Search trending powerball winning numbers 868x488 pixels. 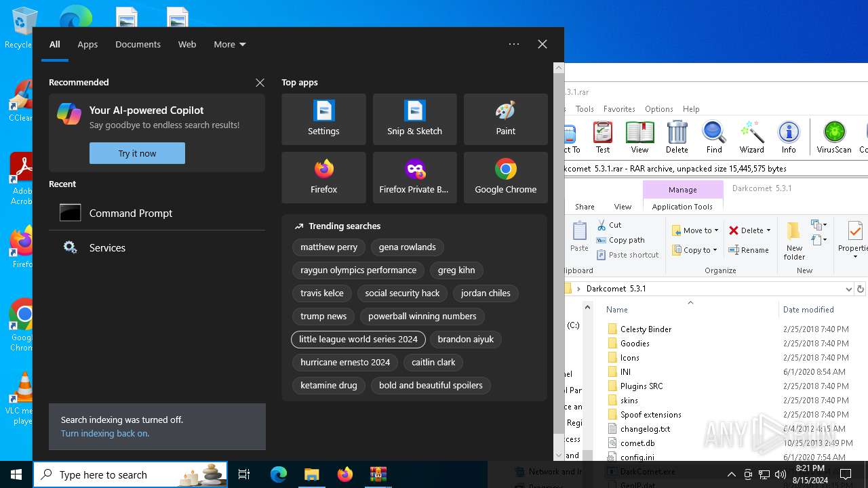tap(422, 316)
